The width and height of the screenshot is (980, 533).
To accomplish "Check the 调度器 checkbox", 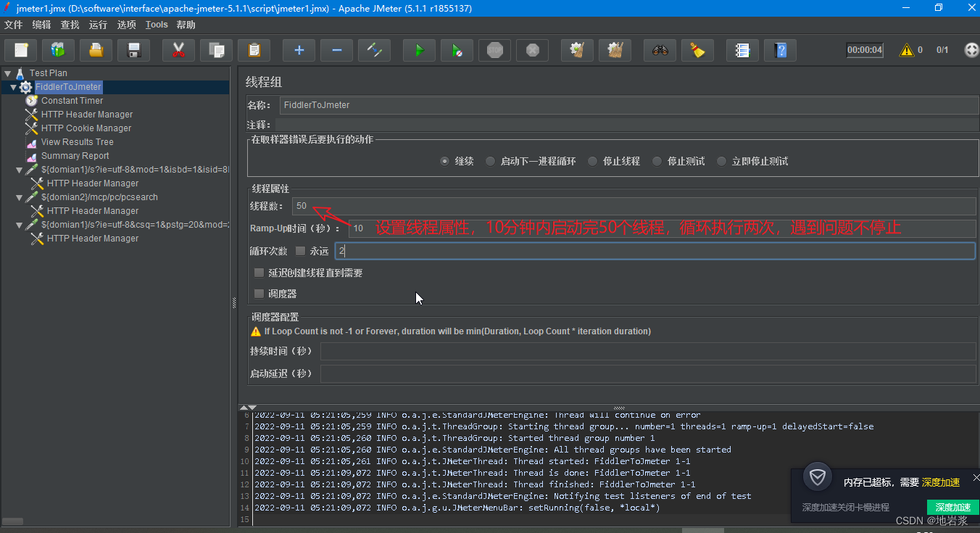I will [259, 294].
